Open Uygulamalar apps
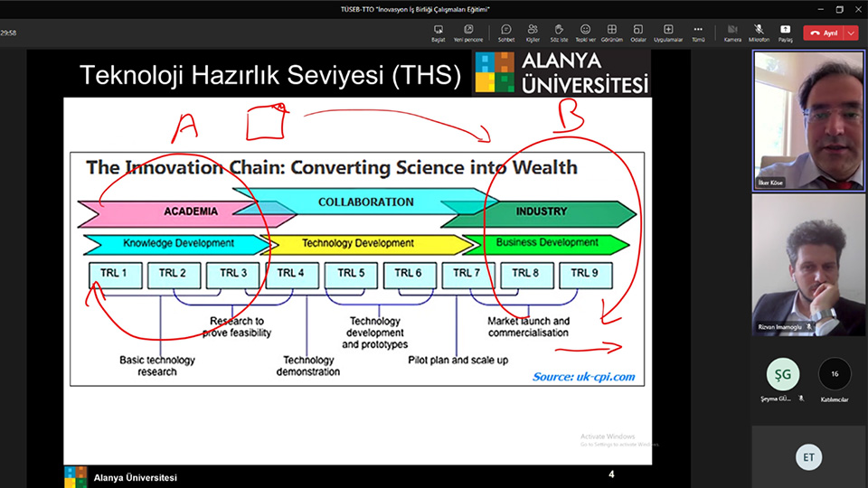868x488 pixels. [x=668, y=33]
